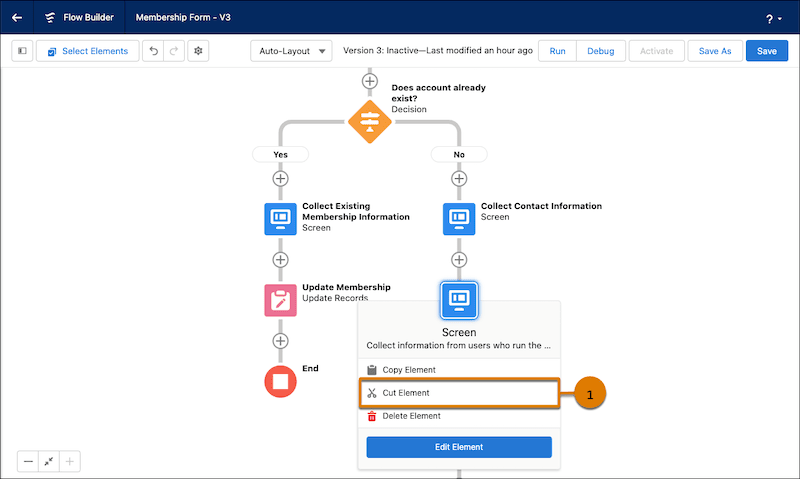Click the undo arrow icon
The image size is (800, 479).
click(x=153, y=51)
